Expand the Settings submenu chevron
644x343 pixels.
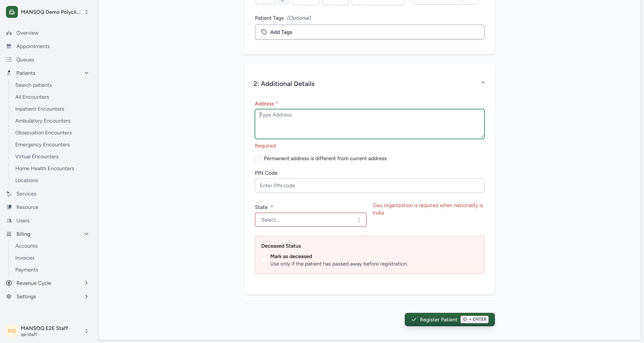coord(86,296)
